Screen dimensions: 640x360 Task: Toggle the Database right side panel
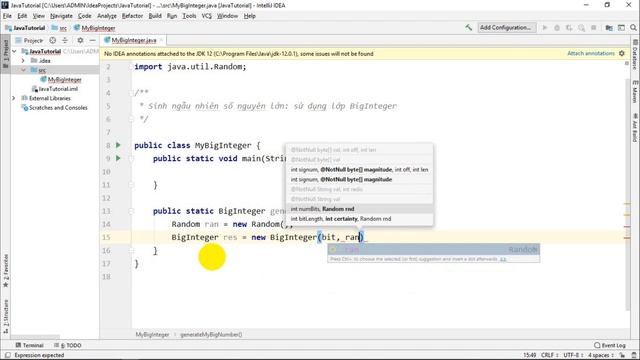click(635, 54)
